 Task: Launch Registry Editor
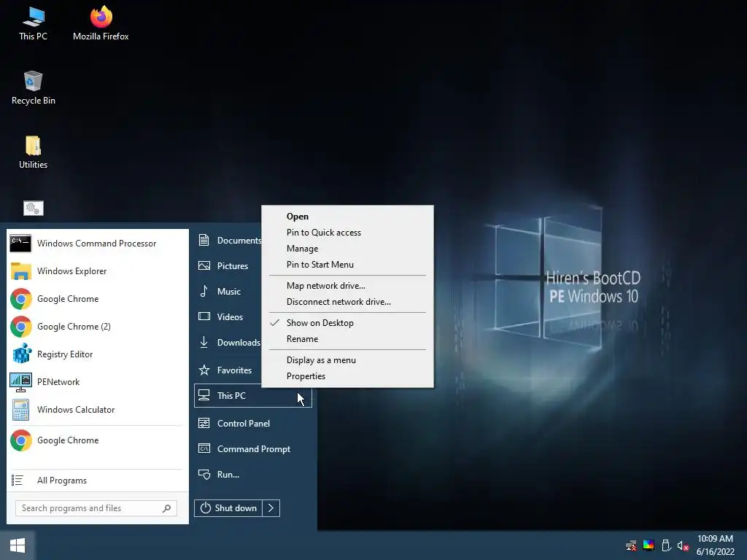click(x=96, y=354)
